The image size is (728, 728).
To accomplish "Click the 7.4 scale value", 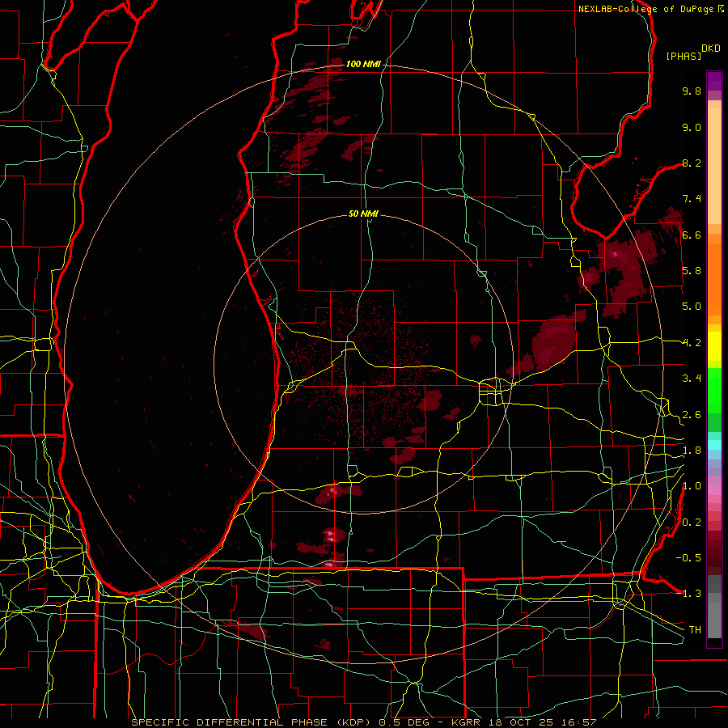I will pos(692,199).
